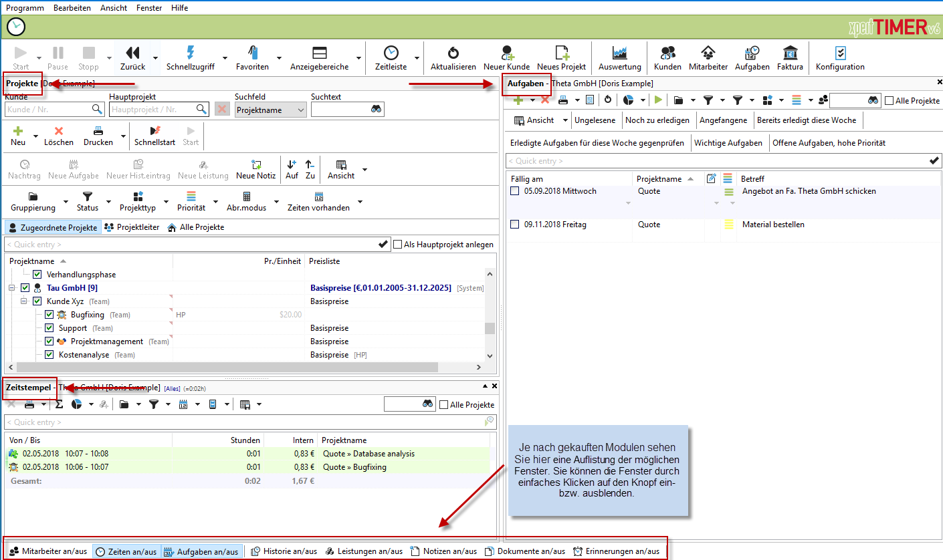Uncheck the Bugfixing project checkbox

point(49,314)
